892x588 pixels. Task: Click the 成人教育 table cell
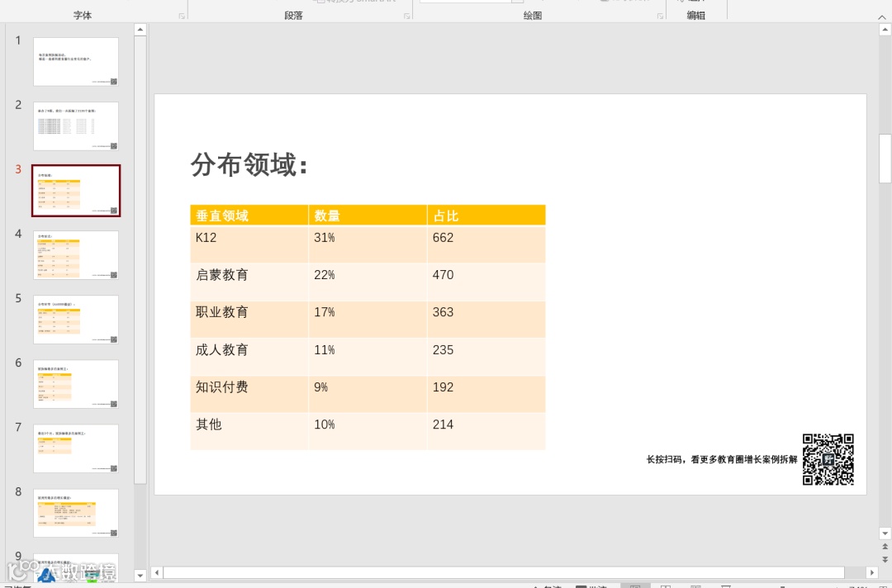249,357
